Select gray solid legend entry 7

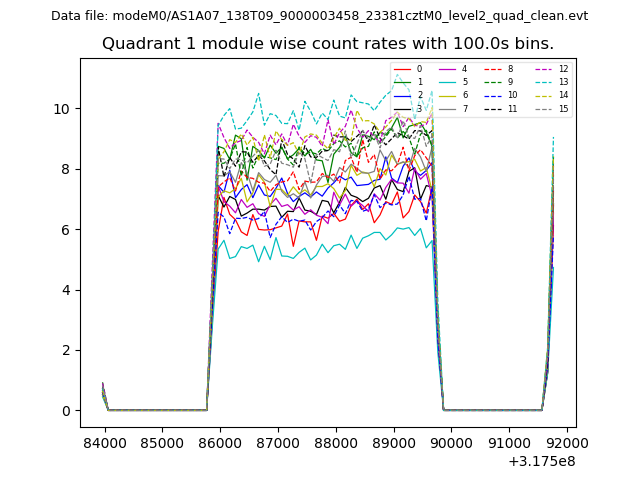coord(449,108)
